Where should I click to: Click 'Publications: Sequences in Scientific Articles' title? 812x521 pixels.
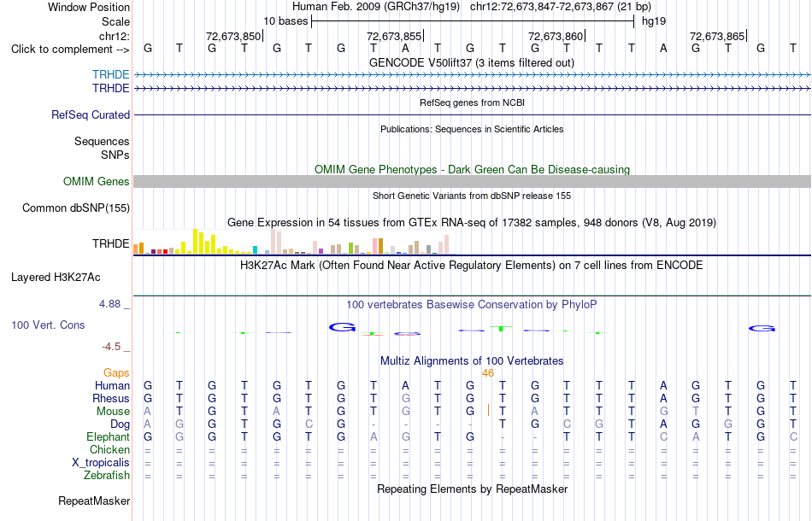click(x=472, y=129)
